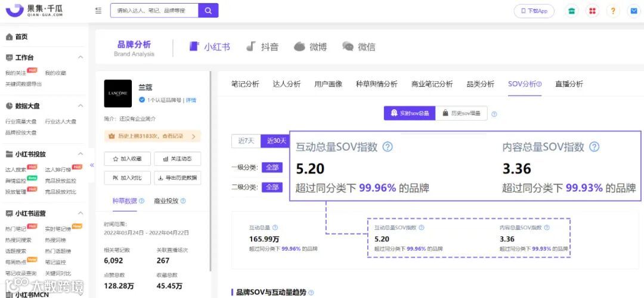
Task: Click the purple search magnifier button
Action: [x=208, y=11]
